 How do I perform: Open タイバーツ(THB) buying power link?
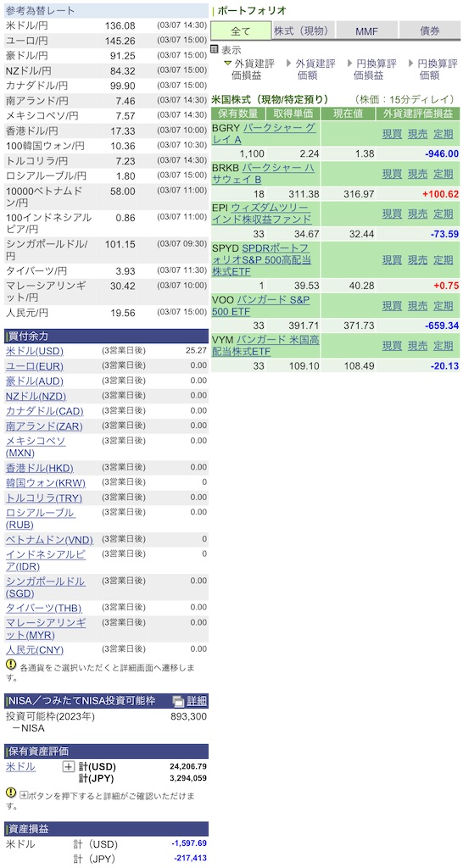[44, 608]
